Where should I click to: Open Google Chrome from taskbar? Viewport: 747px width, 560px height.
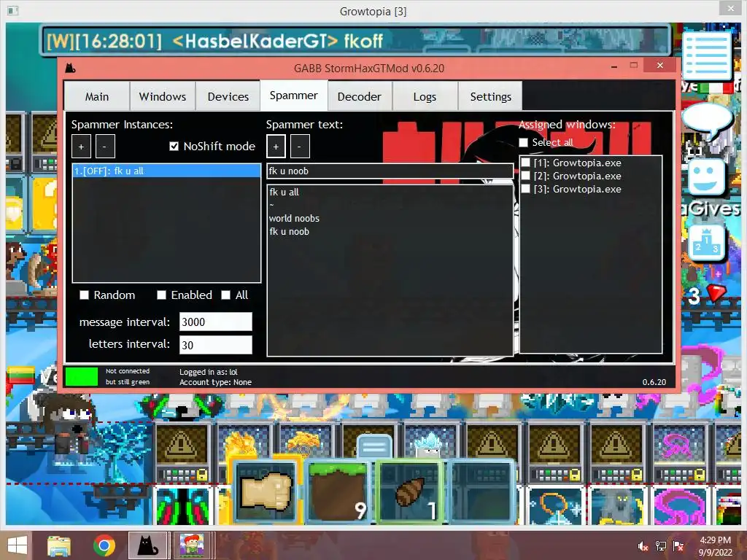click(104, 545)
